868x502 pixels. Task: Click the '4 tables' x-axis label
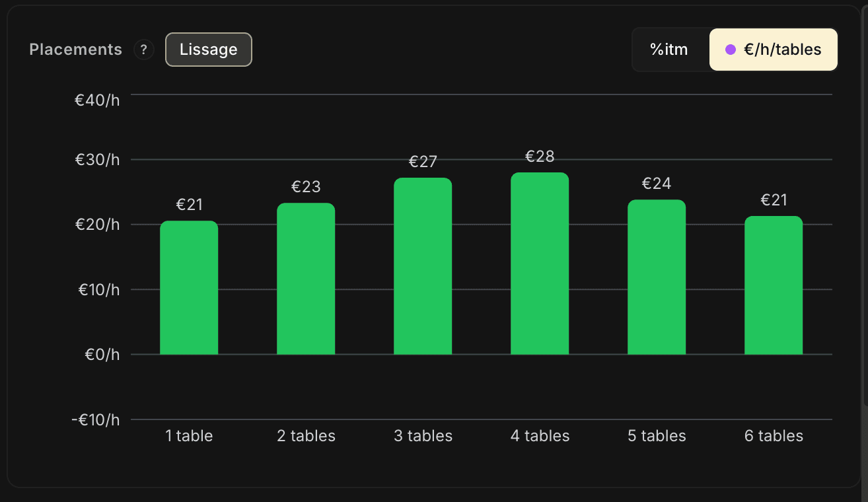pyautogui.click(x=540, y=436)
